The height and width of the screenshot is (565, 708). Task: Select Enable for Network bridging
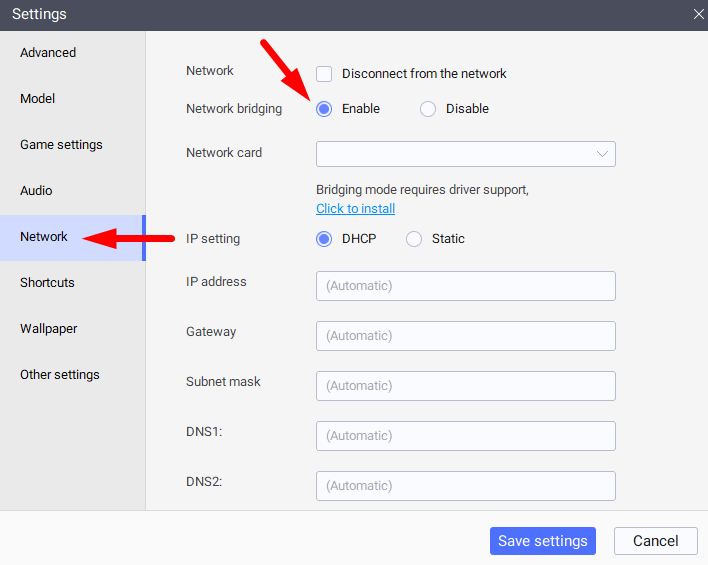[324, 109]
